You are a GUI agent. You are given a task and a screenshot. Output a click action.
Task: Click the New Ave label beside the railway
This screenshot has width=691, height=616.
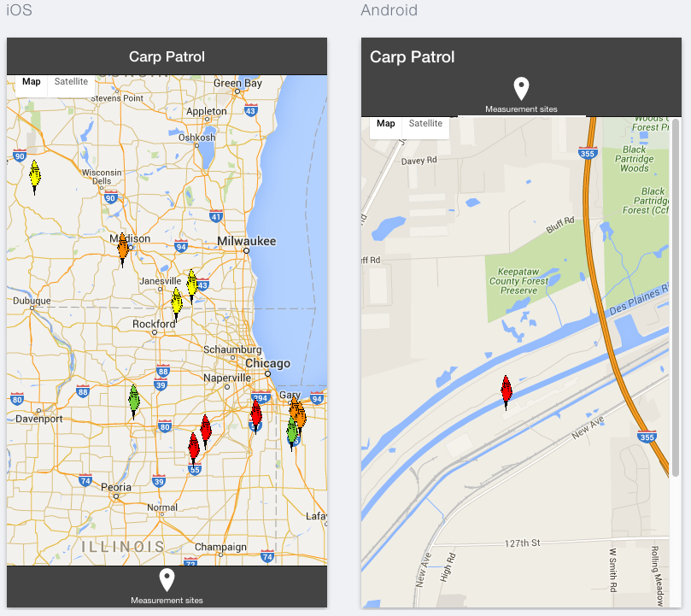tap(588, 427)
